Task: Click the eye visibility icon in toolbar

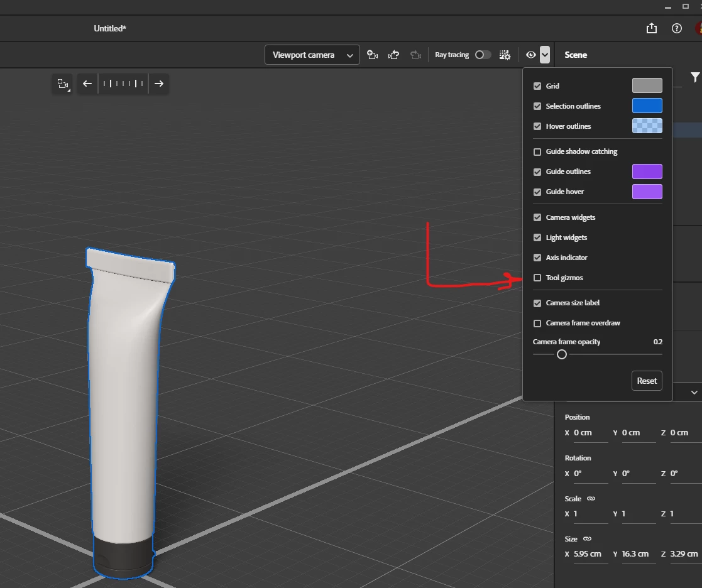Action: 530,55
